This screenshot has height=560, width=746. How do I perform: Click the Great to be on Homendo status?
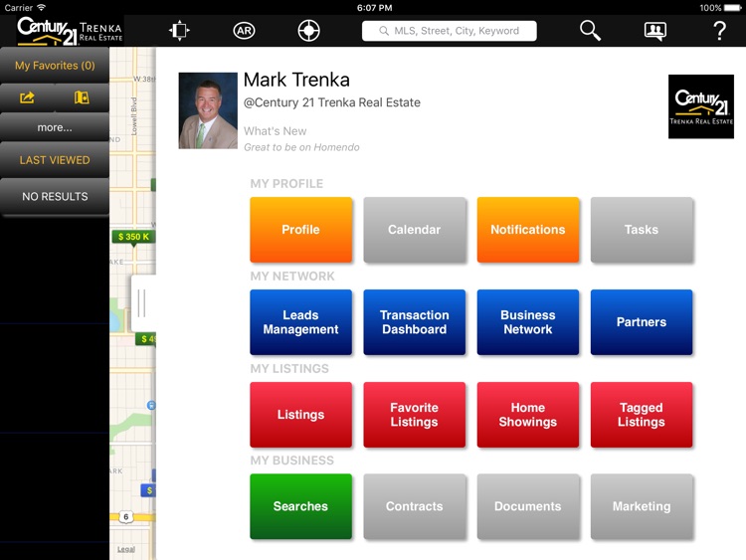pyautogui.click(x=301, y=147)
